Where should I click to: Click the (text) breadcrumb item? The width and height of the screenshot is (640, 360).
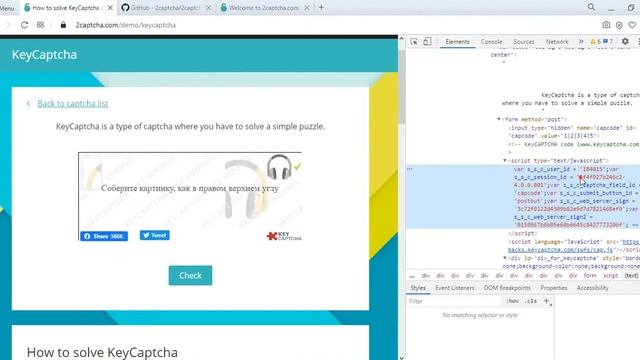pyautogui.click(x=631, y=276)
